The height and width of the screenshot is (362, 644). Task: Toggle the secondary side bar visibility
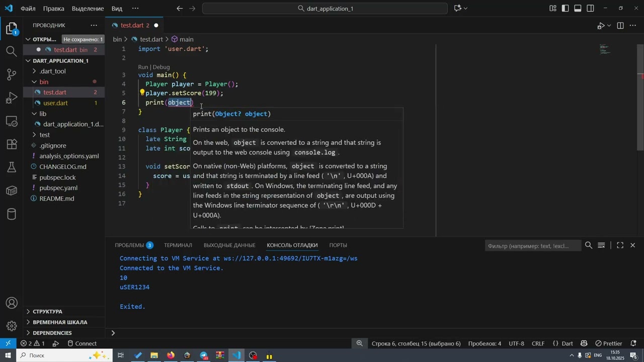pos(591,8)
